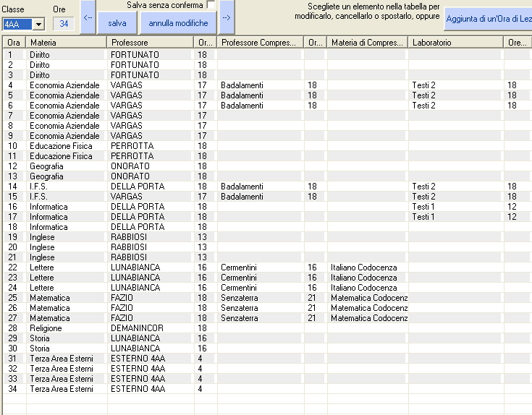
Task: Select row 3 Diritto cell
Action: (39, 75)
